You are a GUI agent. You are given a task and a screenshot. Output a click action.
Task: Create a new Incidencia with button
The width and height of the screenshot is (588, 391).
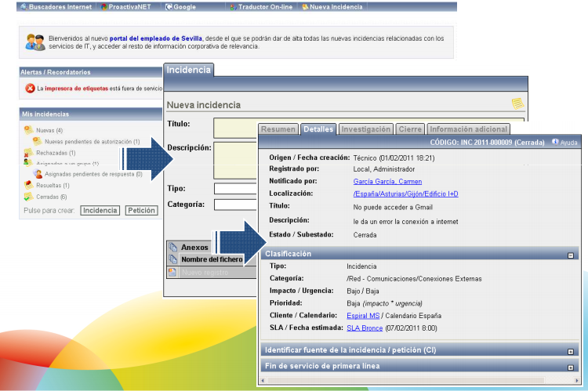coord(100,210)
